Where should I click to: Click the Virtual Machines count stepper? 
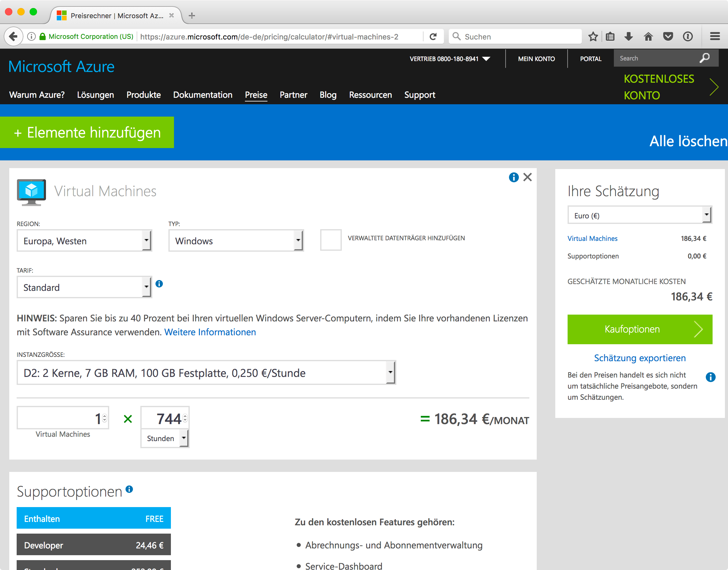point(105,418)
